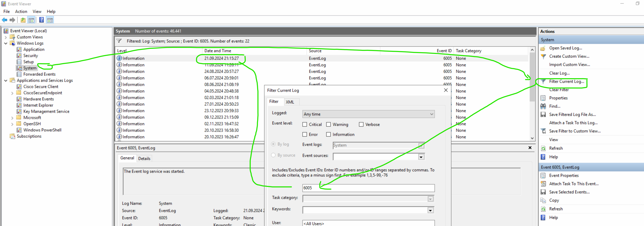
Task: Enable the Critical event level checkbox
Action: point(304,124)
